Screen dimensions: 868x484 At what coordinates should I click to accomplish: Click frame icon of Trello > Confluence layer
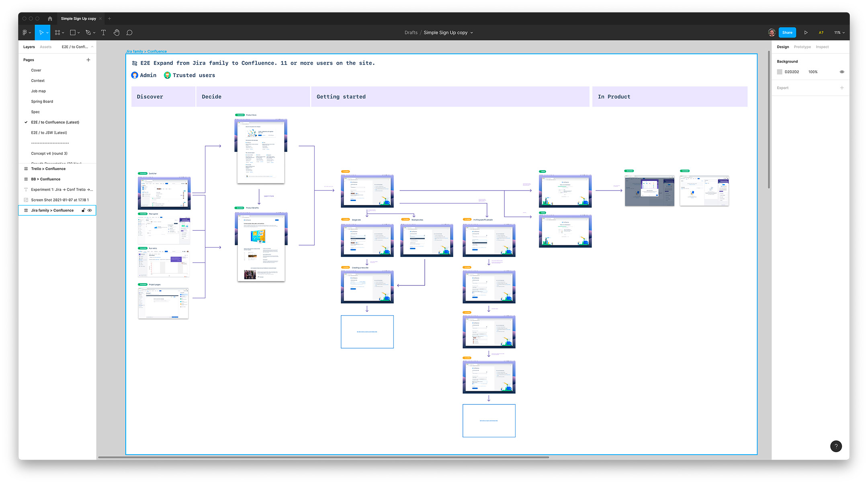click(x=26, y=169)
